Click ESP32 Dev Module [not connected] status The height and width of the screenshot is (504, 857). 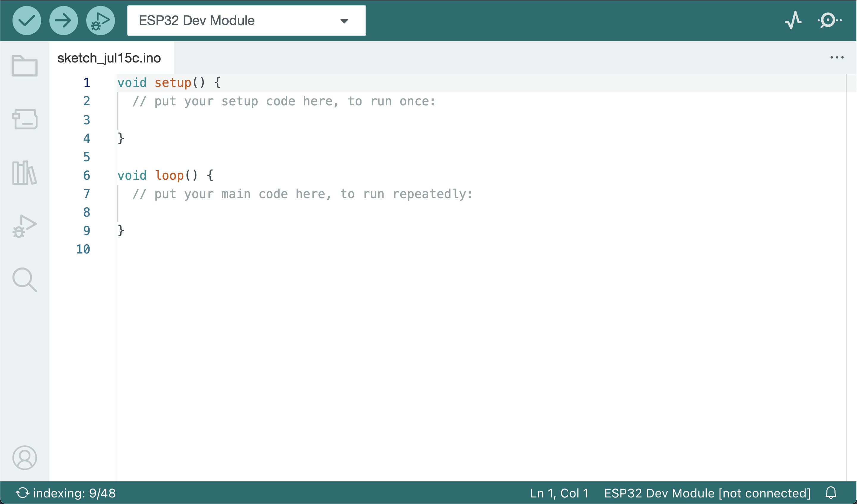coord(707,493)
